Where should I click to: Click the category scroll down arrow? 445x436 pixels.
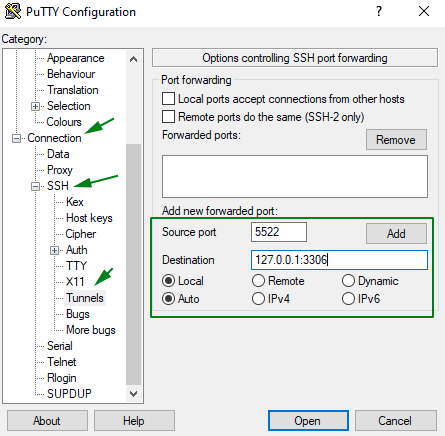133,394
